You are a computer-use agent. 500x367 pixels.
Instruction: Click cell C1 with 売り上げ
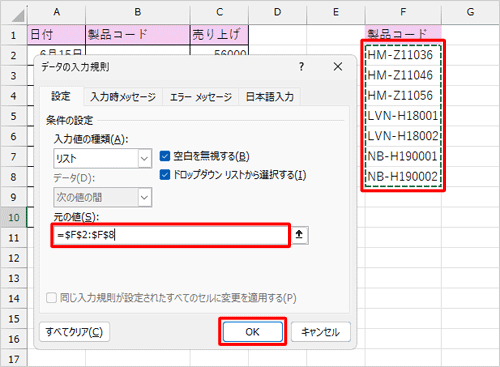(219, 35)
